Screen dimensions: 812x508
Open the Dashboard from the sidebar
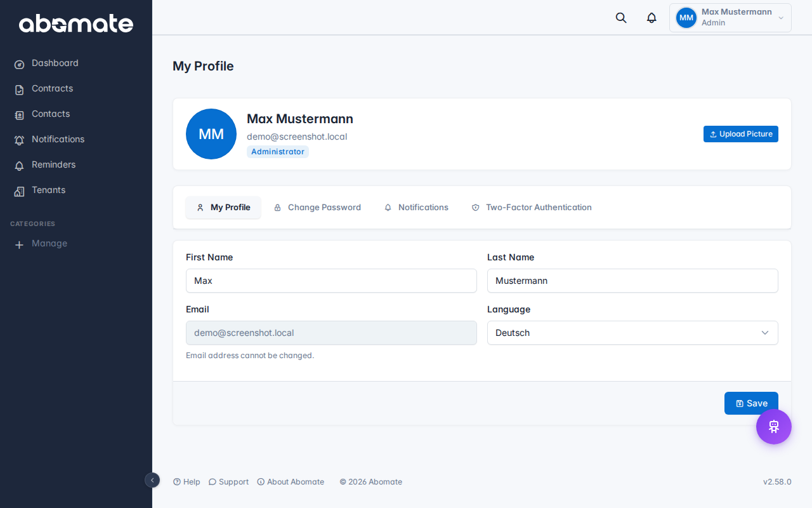point(55,63)
